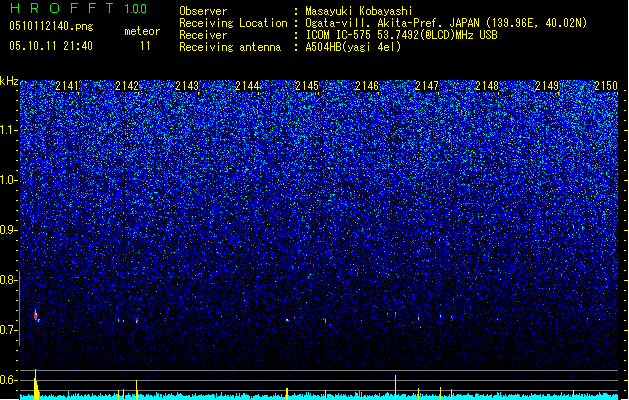Click the HROFFT 1.0.0 title text
Screen dimensions: 629x400
[79, 8]
